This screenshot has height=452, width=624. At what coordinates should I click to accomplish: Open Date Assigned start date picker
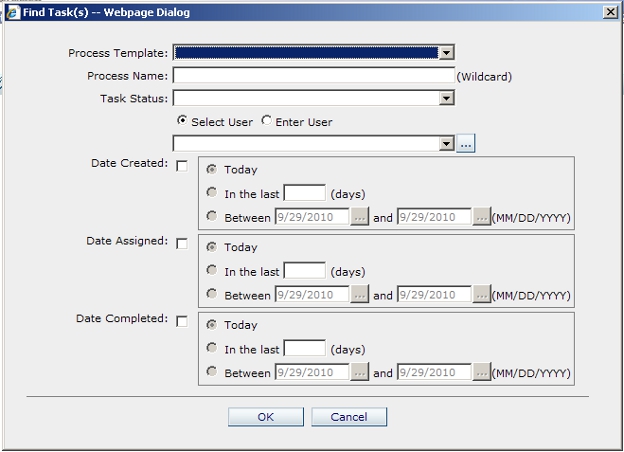click(x=360, y=295)
